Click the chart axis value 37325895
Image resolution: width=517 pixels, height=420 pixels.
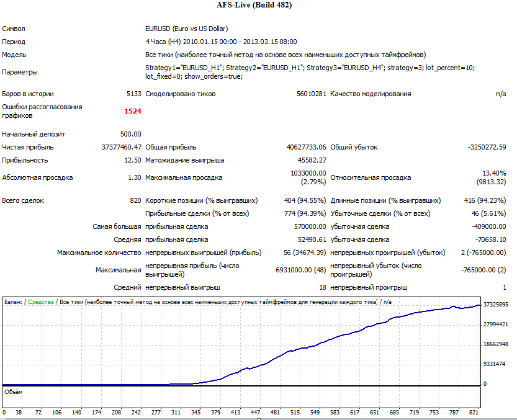point(496,305)
